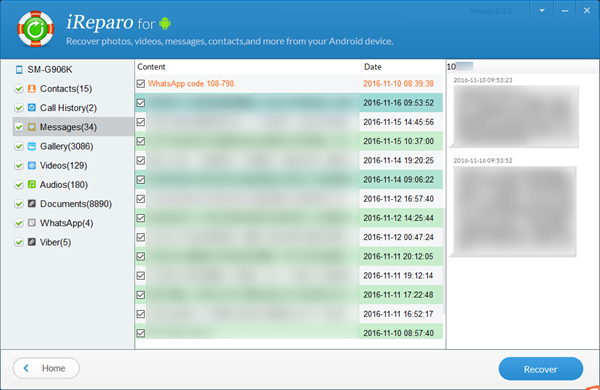Uncheck the message dated 2016-11-16 09:53:52
This screenshot has height=390, width=600.
tap(141, 103)
